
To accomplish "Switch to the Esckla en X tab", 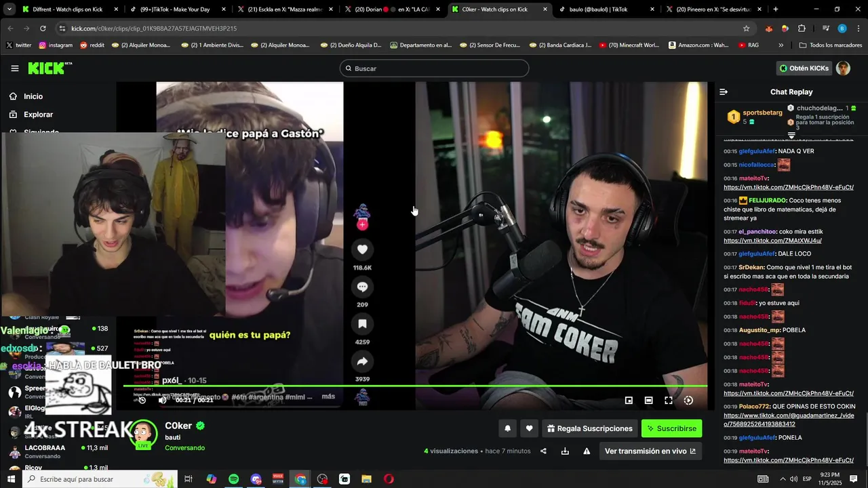I will pos(285,9).
